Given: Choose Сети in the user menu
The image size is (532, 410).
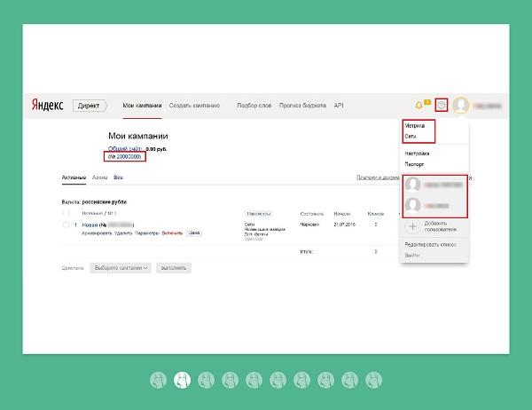Looking at the screenshot, I should point(411,136).
